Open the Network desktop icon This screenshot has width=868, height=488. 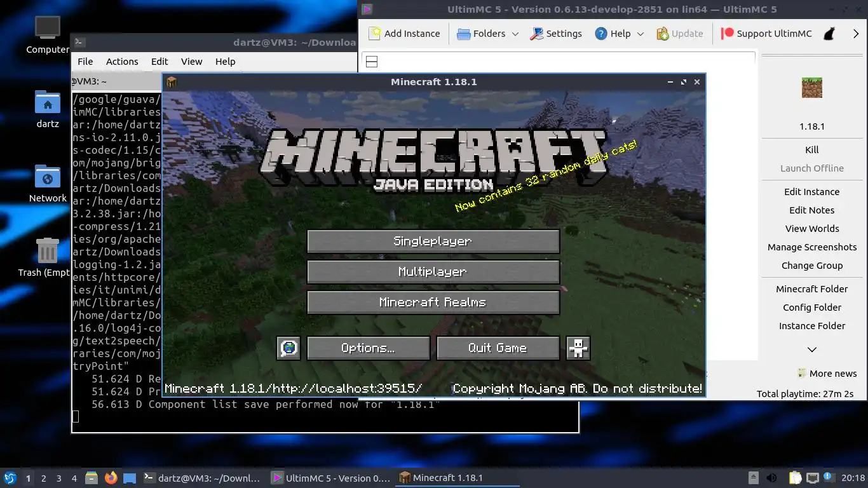(x=48, y=184)
